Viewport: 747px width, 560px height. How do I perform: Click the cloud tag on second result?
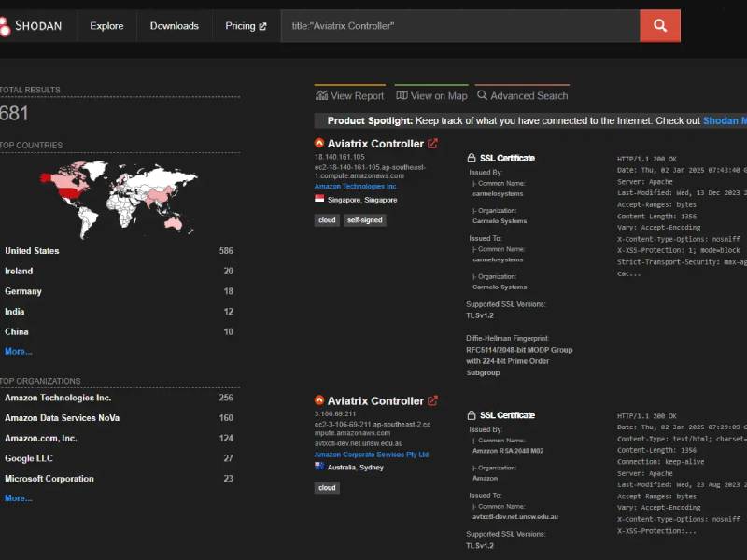coord(327,487)
